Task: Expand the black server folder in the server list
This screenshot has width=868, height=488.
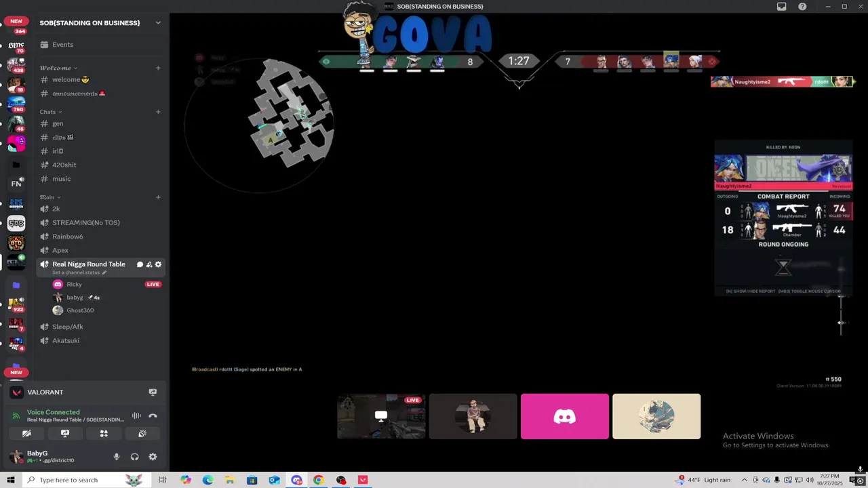Action: (16, 165)
